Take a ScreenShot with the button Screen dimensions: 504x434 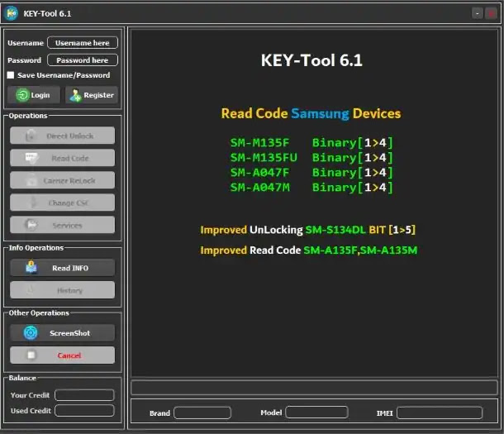pos(62,332)
